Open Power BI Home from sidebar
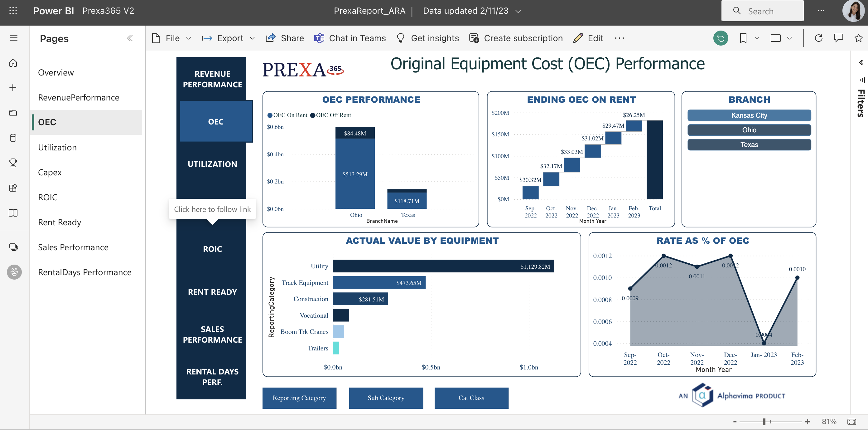Screen dimensions: 868x430 pyautogui.click(x=13, y=63)
